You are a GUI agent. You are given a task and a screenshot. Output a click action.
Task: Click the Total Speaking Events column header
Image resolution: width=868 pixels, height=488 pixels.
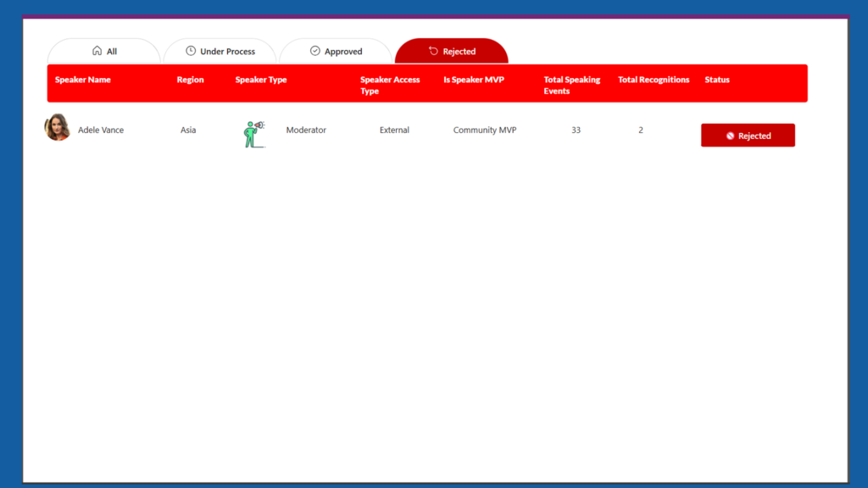coord(571,86)
